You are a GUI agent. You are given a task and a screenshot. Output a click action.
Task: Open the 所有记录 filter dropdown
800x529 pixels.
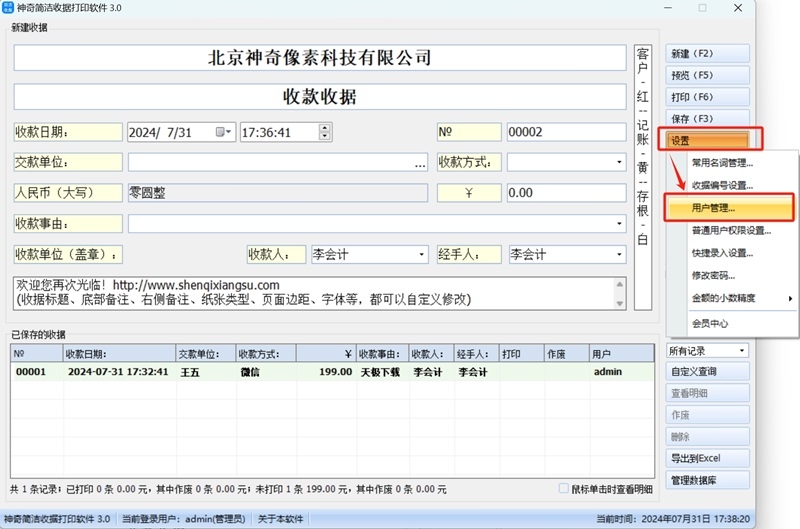coord(741,350)
